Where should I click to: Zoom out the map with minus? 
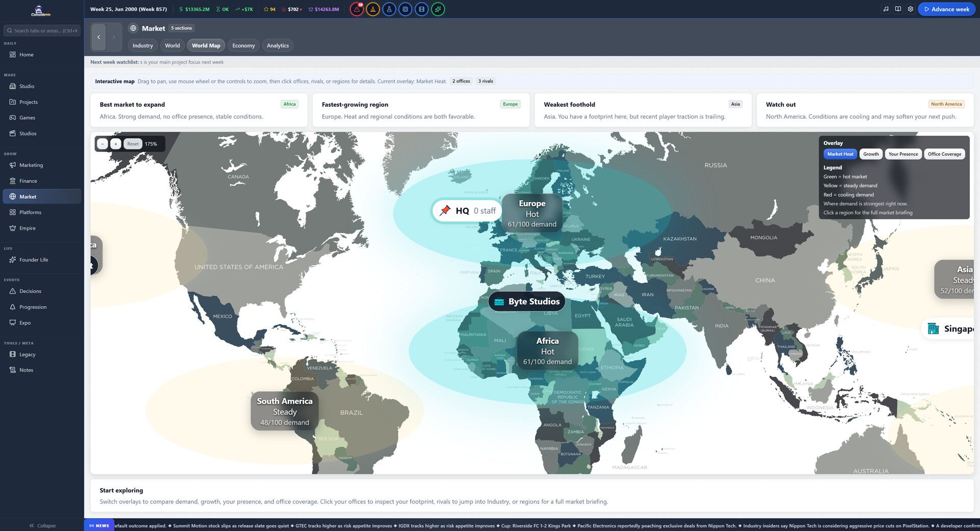point(103,144)
